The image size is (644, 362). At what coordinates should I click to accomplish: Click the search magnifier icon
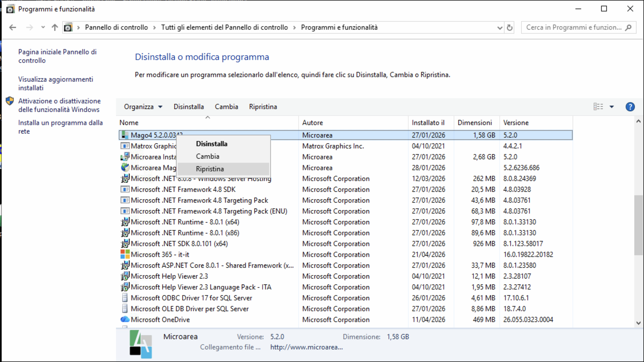click(x=628, y=27)
